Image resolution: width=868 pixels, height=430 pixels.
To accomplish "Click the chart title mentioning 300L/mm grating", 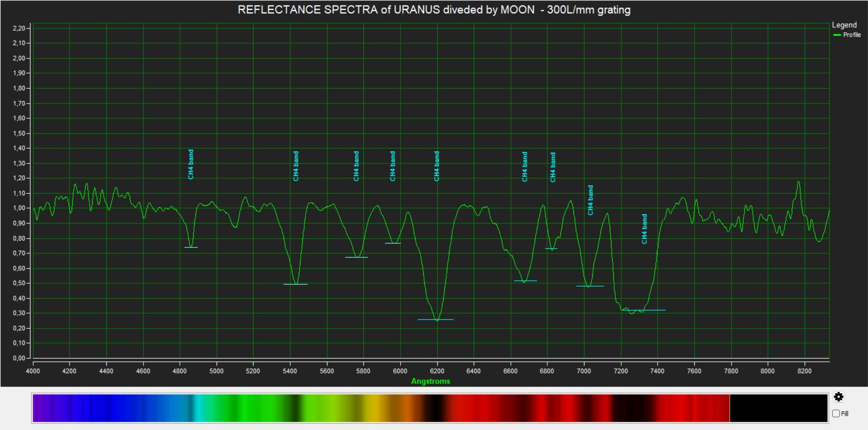I will pyautogui.click(x=434, y=10).
